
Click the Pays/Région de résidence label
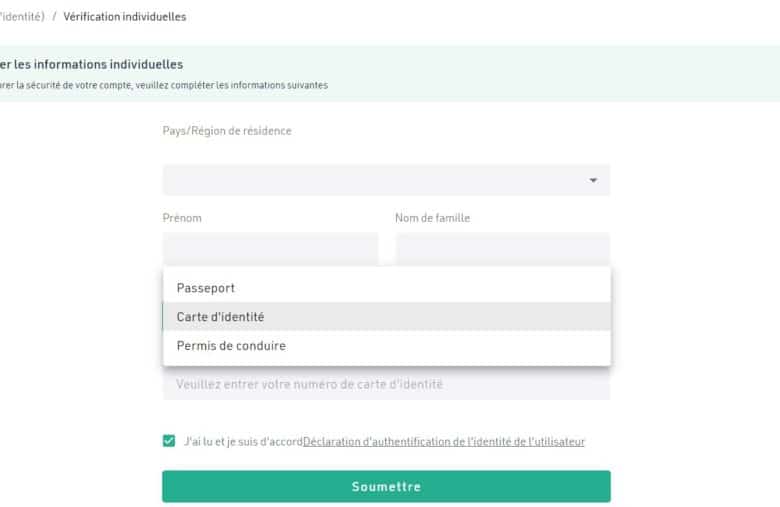[227, 131]
